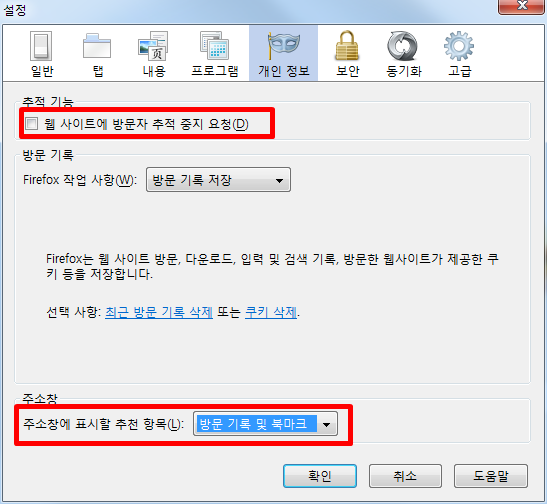Screen dimensions: 547x504
Task: Follow the 쿠키 삭제 link
Action: (x=271, y=312)
